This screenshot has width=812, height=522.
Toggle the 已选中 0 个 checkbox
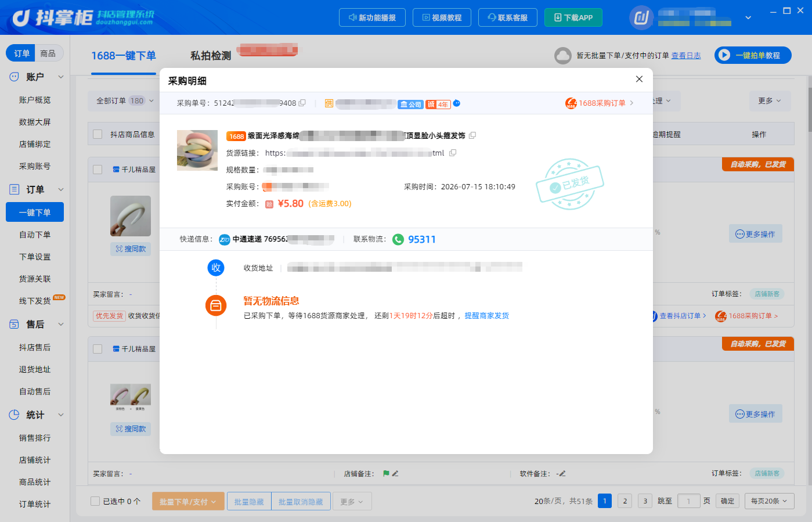pyautogui.click(x=95, y=501)
